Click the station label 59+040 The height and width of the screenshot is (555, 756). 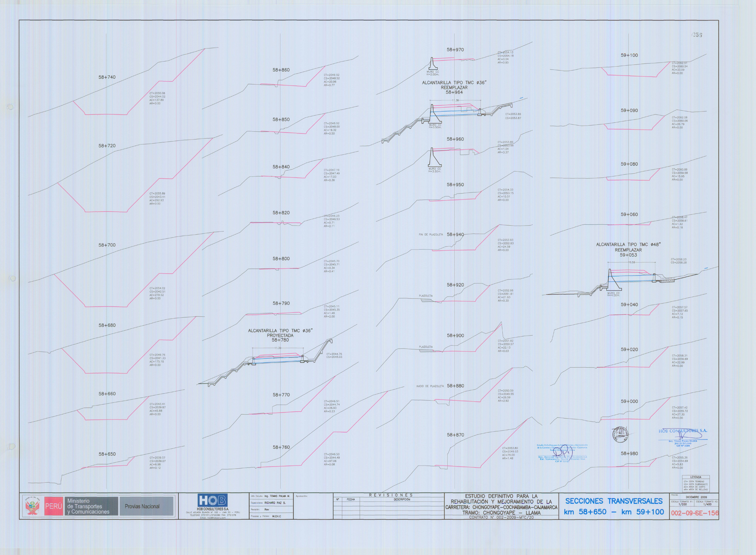629,305
